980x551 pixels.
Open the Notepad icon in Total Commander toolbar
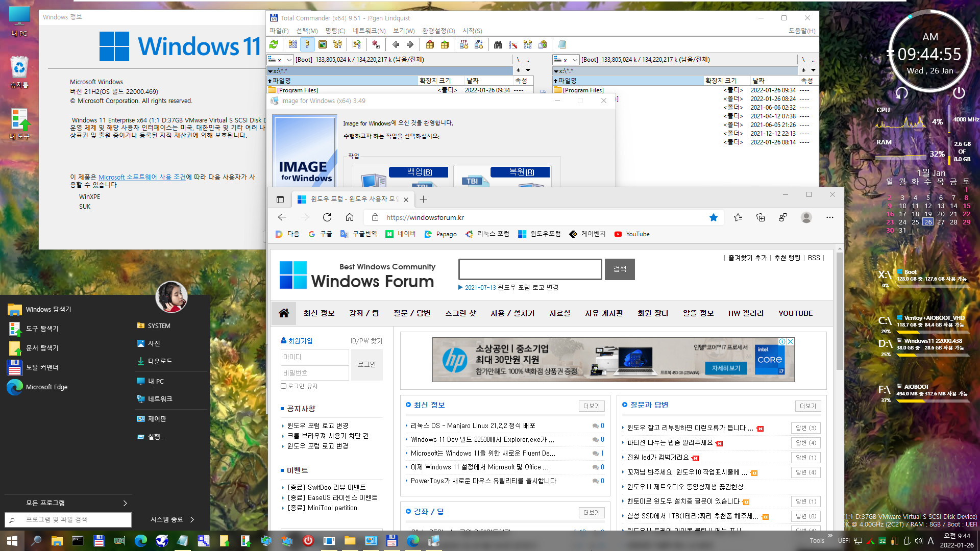coord(562,44)
